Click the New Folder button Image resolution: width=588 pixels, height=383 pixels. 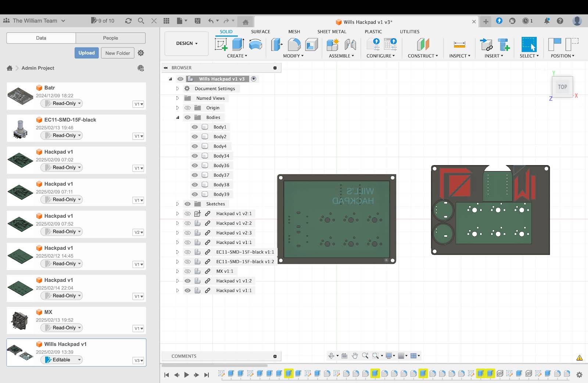coord(118,53)
